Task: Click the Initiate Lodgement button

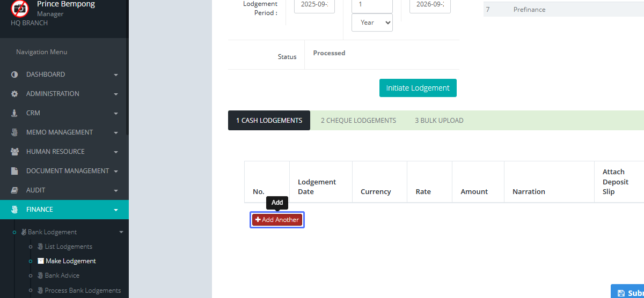Action: click(x=418, y=88)
